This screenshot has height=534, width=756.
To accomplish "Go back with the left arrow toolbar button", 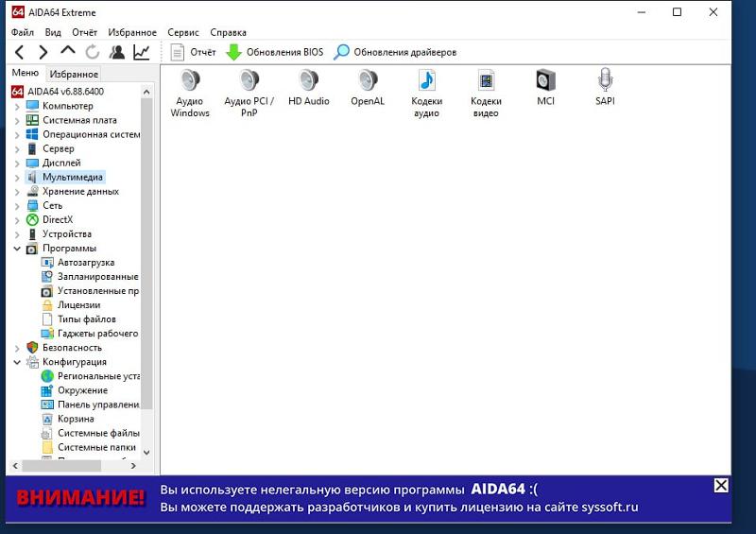I will (x=19, y=52).
